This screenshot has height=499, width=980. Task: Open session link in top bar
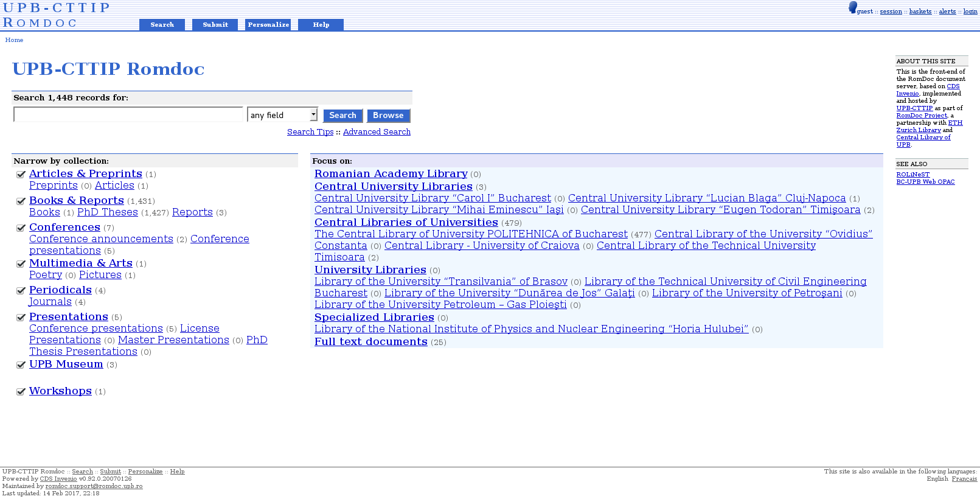pyautogui.click(x=891, y=12)
